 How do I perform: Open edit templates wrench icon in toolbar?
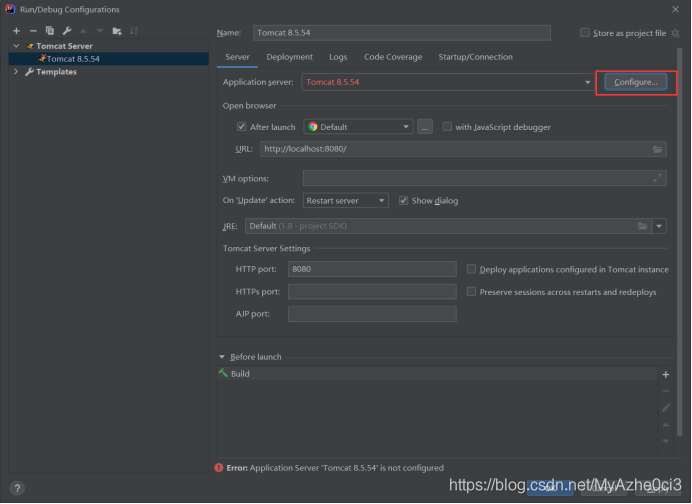click(x=66, y=31)
